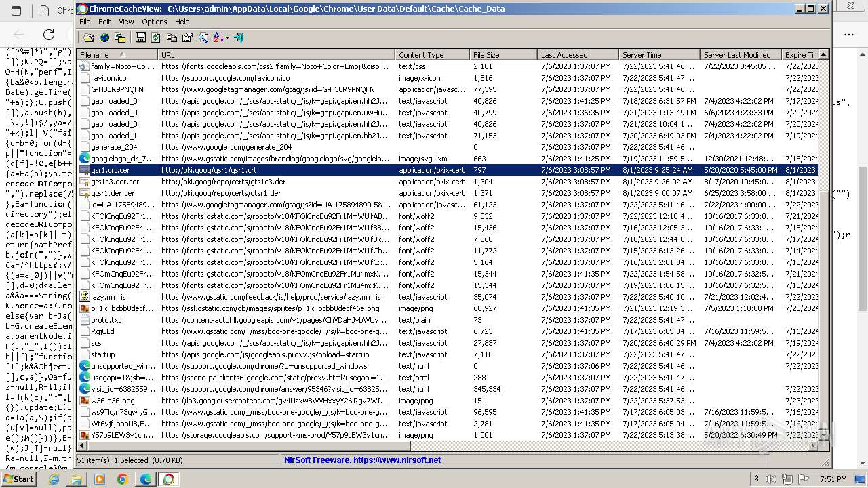The width and height of the screenshot is (868, 488).
Task: Open the View menu
Action: tap(126, 22)
